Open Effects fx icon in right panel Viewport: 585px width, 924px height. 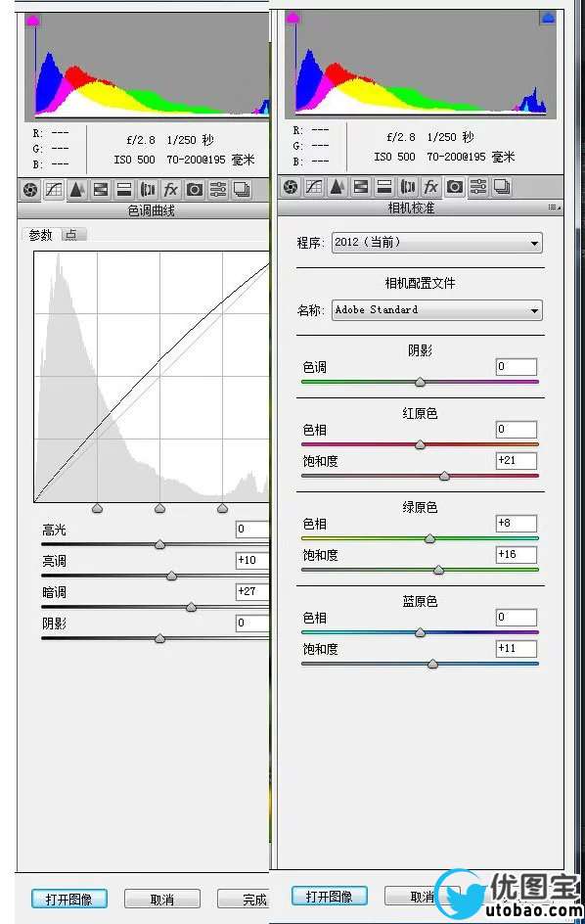pyautogui.click(x=431, y=187)
